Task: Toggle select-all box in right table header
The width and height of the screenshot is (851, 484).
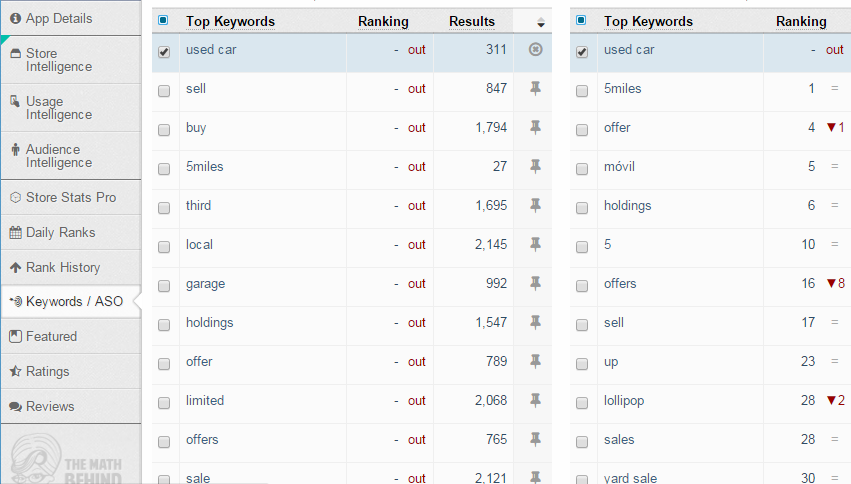Action: [581, 21]
